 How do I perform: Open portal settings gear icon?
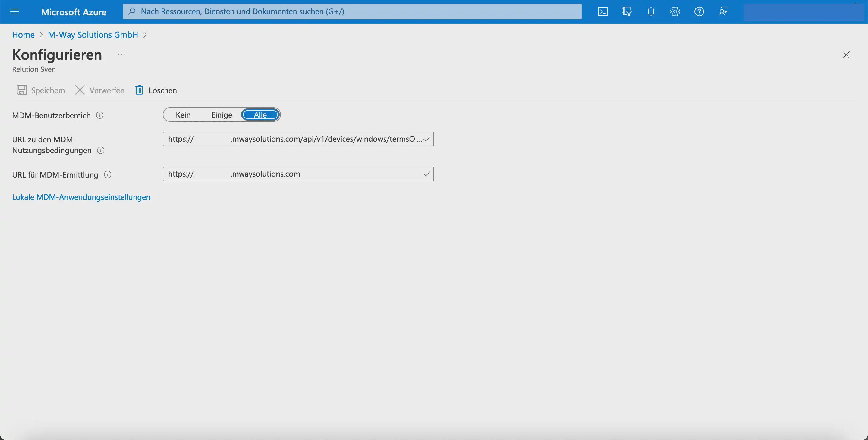pos(675,12)
